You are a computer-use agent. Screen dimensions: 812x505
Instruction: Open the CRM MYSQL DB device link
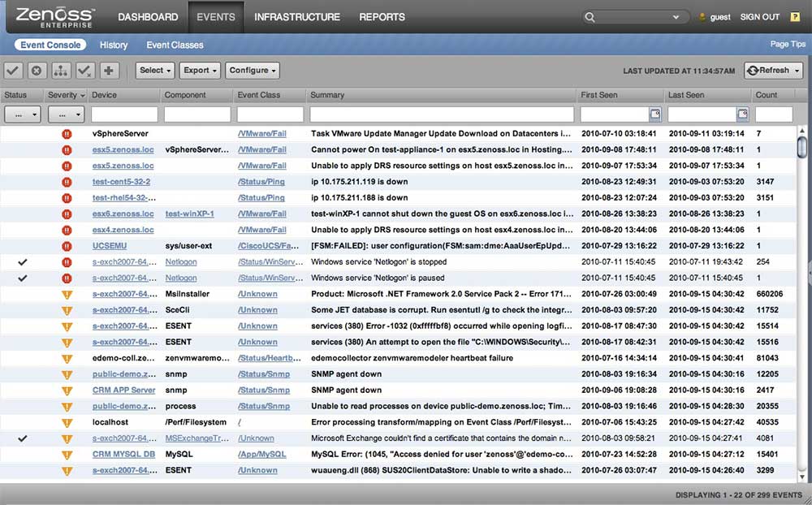click(x=123, y=455)
